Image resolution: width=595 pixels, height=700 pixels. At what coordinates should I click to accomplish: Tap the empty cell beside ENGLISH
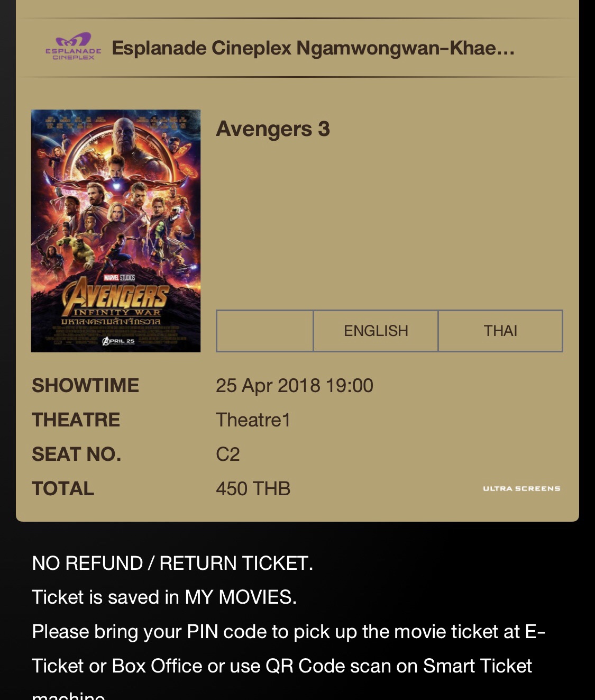click(265, 331)
